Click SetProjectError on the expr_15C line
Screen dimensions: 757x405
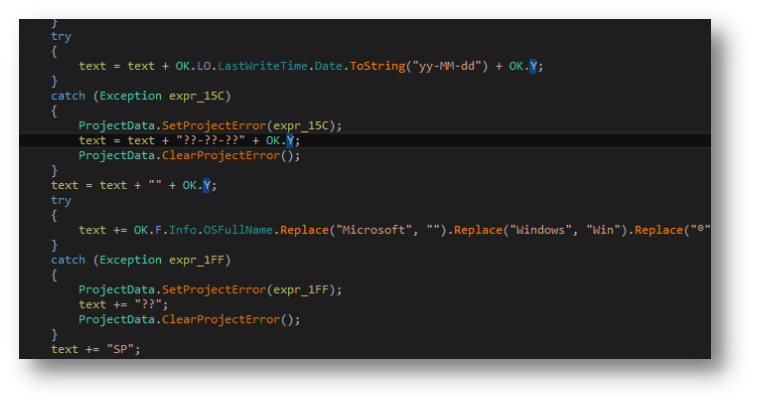pyautogui.click(x=214, y=126)
